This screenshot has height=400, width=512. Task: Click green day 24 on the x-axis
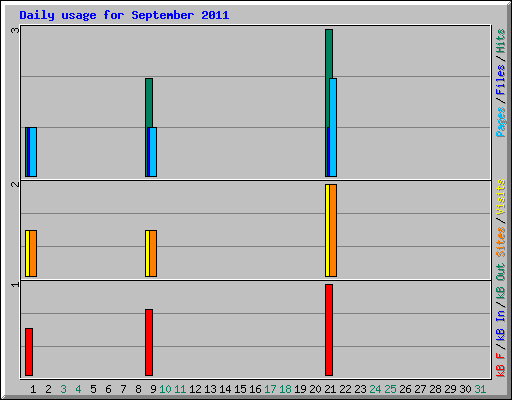pos(375,389)
